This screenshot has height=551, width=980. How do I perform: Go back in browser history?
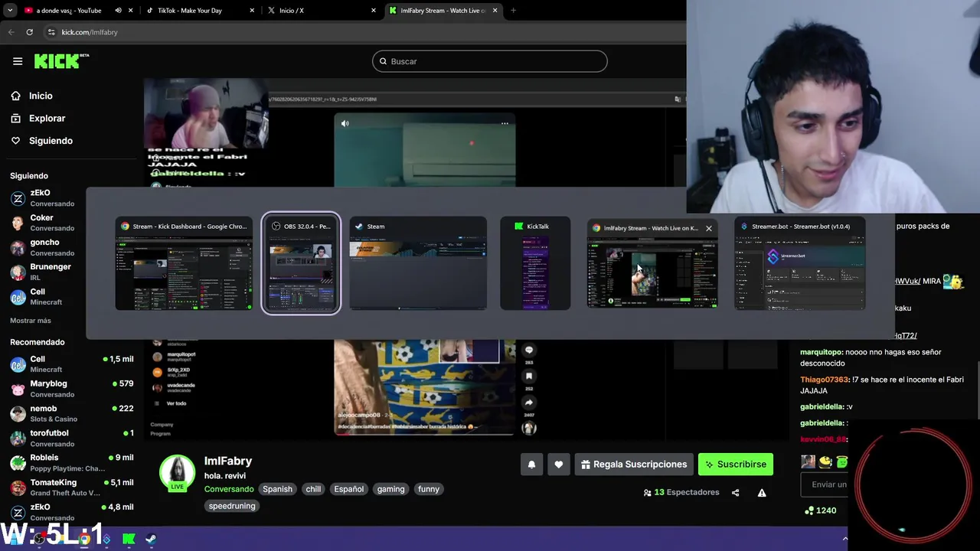11,32
